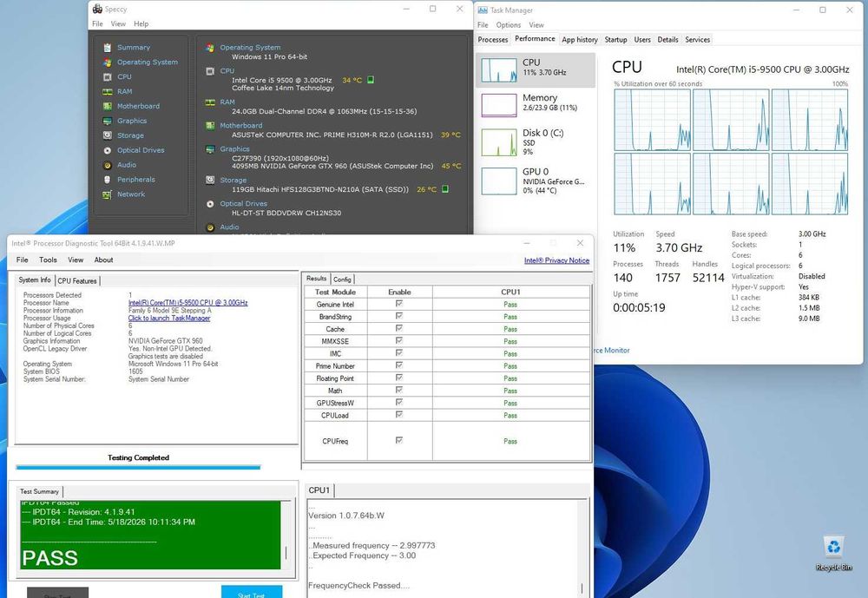Screen dimensions: 868x598
Task: Select CPU thumbnail graph in Task Manager
Action: pos(499,69)
